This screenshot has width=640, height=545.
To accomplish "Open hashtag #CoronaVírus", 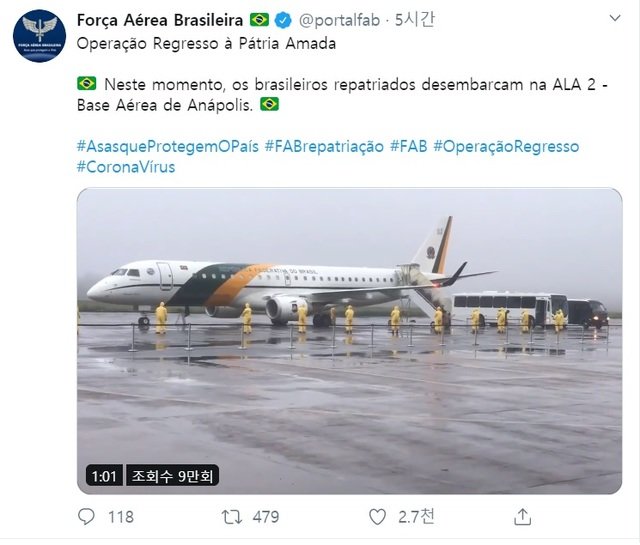I will pos(126,167).
